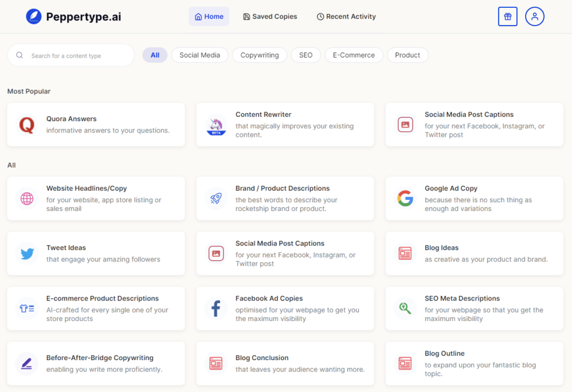Open the Blog Outline card

point(474,363)
